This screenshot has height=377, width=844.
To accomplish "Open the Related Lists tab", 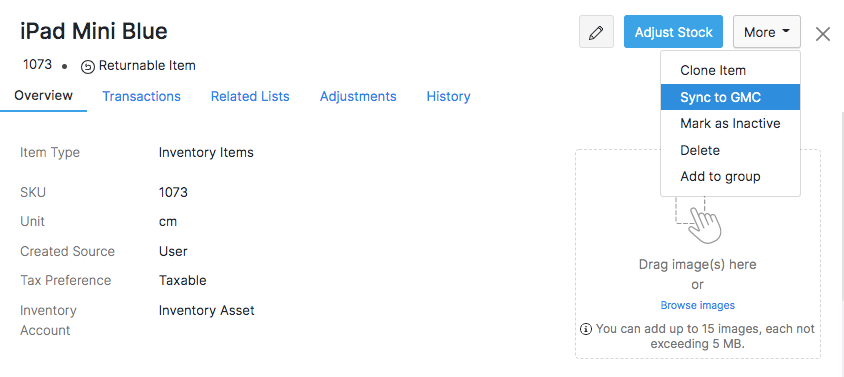I will pyautogui.click(x=250, y=96).
